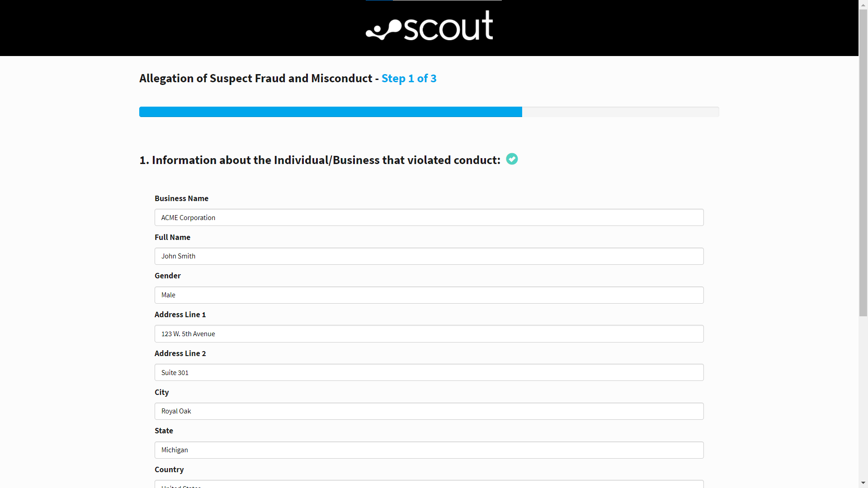
Task: Click the "Step 1 of 3" text
Action: [x=409, y=79]
